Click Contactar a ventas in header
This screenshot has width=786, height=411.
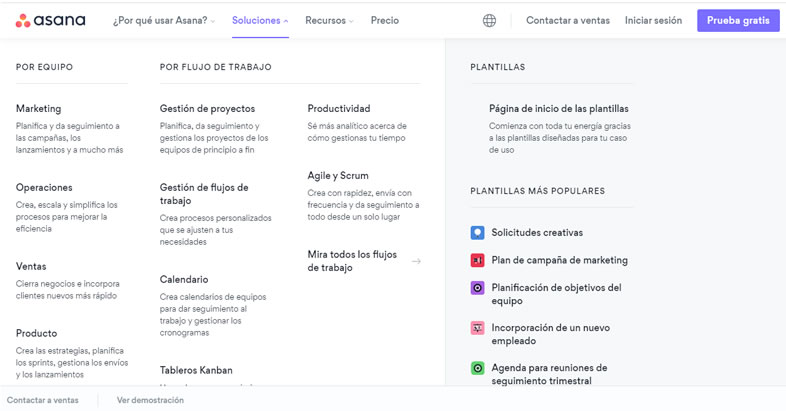coord(568,21)
